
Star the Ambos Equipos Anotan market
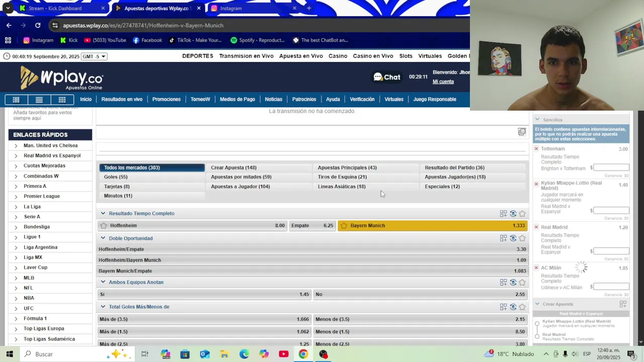(522, 283)
